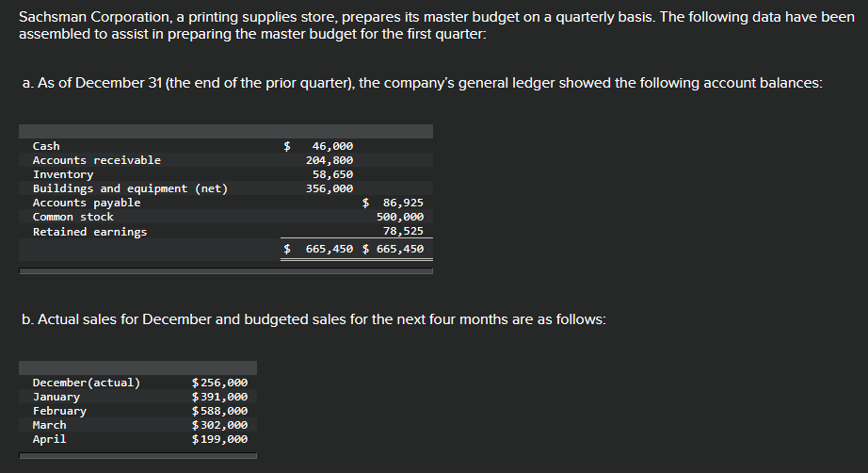Select the February $588,000 amount
The width and height of the screenshot is (868, 473).
pyautogui.click(x=219, y=411)
